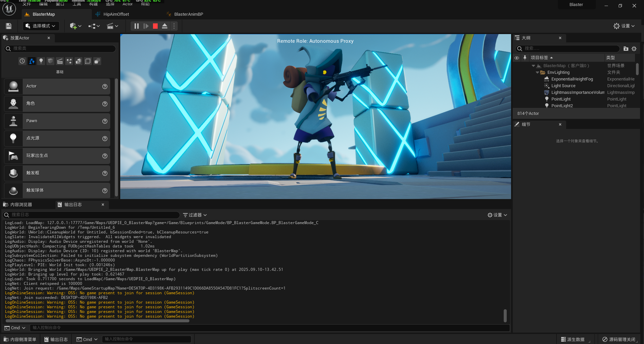Viewport: 644px width, 344px height.
Task: Stop the play session with red square
Action: tap(155, 26)
